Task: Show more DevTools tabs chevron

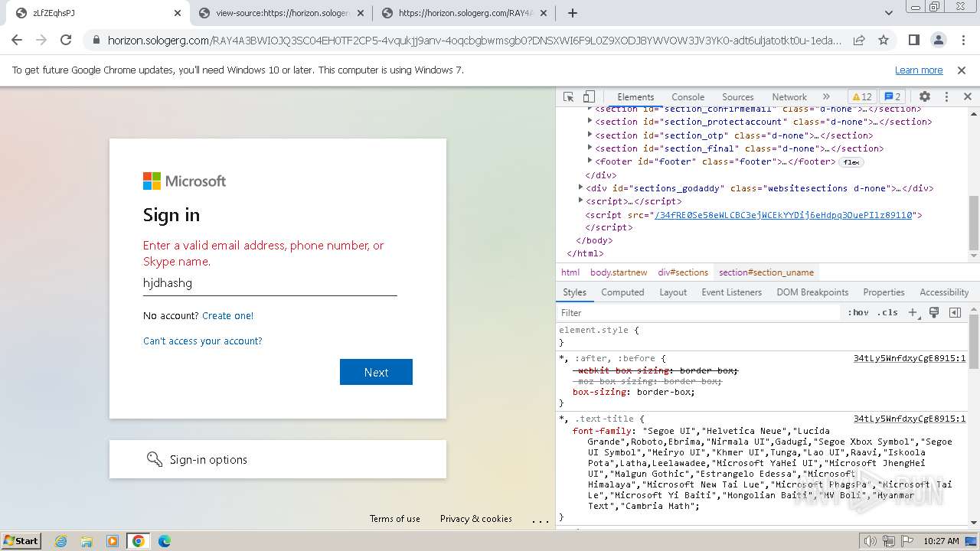Action: point(826,97)
